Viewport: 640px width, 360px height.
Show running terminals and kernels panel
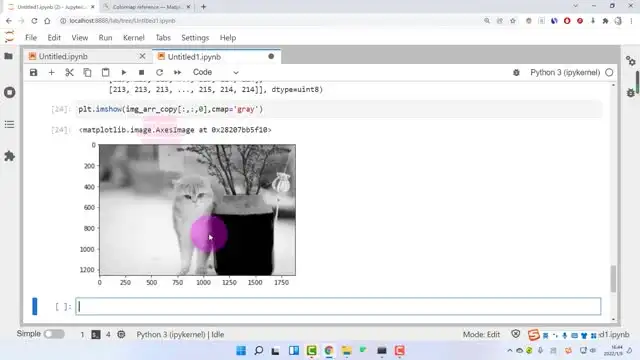coord(9,92)
